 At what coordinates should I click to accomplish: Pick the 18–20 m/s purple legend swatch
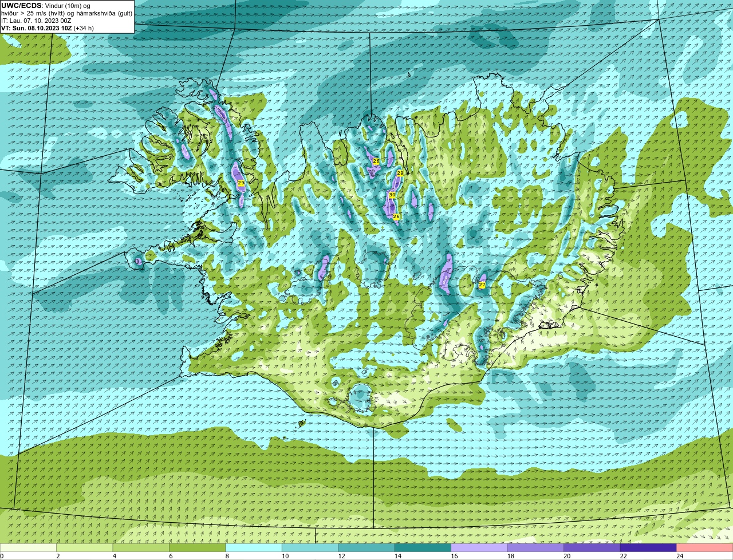pos(536,547)
